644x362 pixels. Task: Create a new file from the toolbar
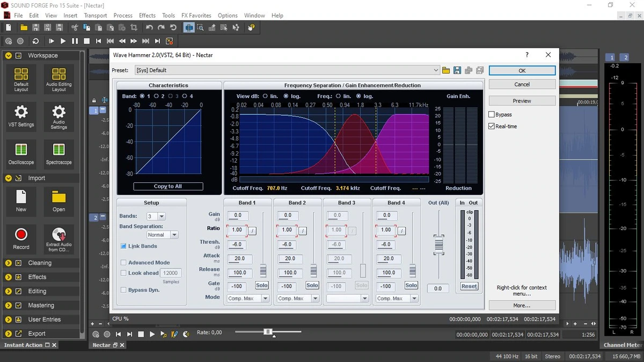(8, 27)
